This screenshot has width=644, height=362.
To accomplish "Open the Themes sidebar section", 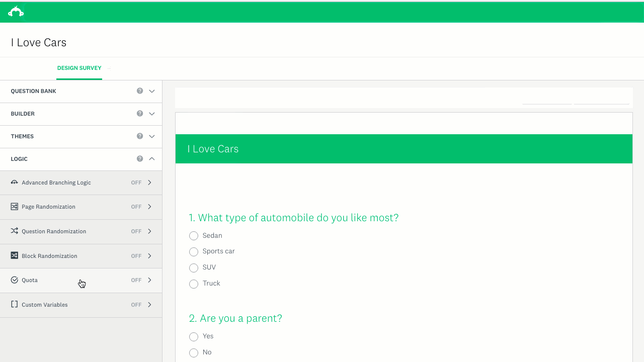I will 22,136.
